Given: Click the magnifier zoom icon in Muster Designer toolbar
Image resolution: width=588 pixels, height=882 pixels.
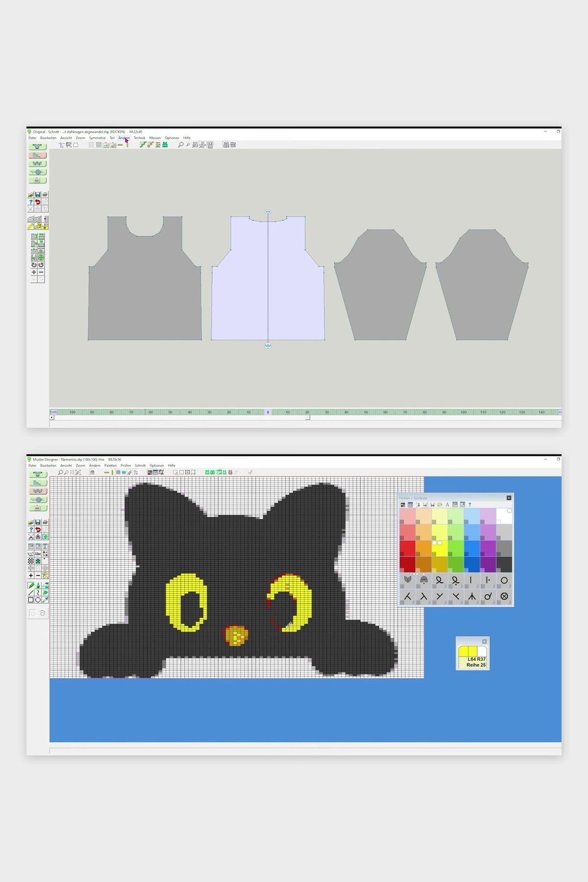Looking at the screenshot, I should 60,472.
